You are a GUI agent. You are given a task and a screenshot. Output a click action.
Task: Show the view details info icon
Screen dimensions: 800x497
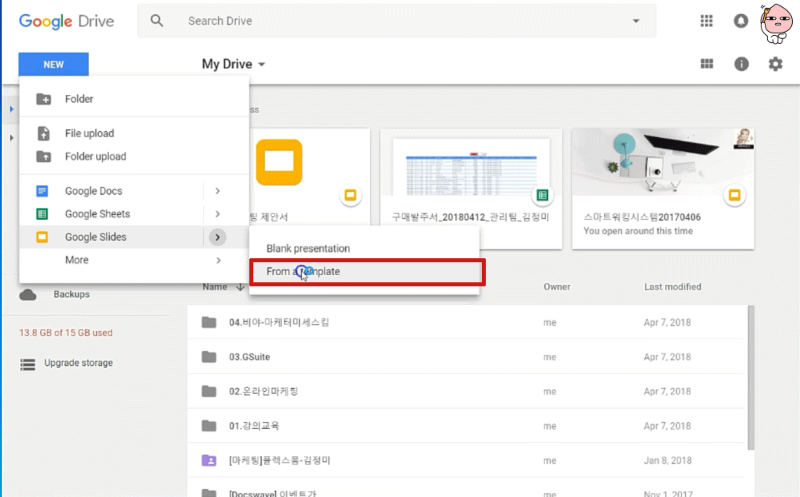(x=741, y=64)
